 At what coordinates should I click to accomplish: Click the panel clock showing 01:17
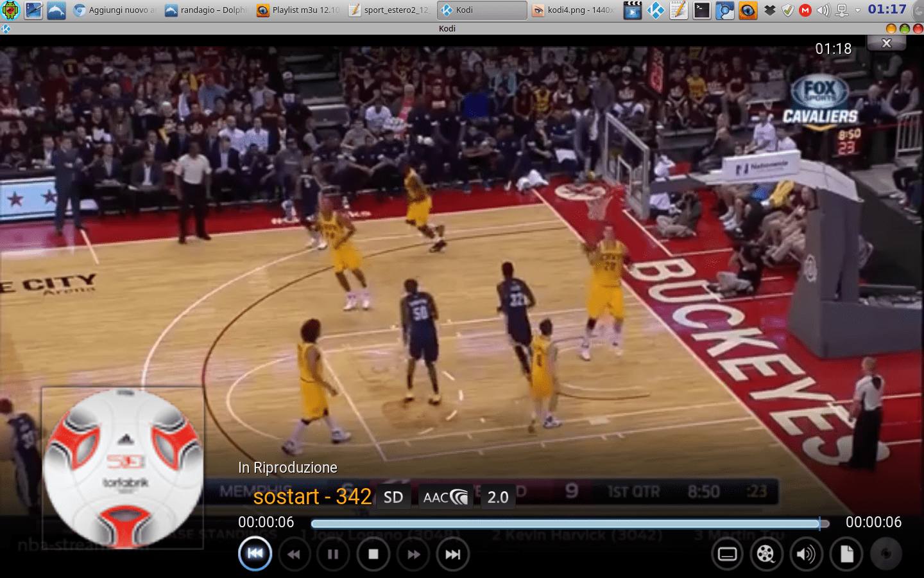pos(887,9)
